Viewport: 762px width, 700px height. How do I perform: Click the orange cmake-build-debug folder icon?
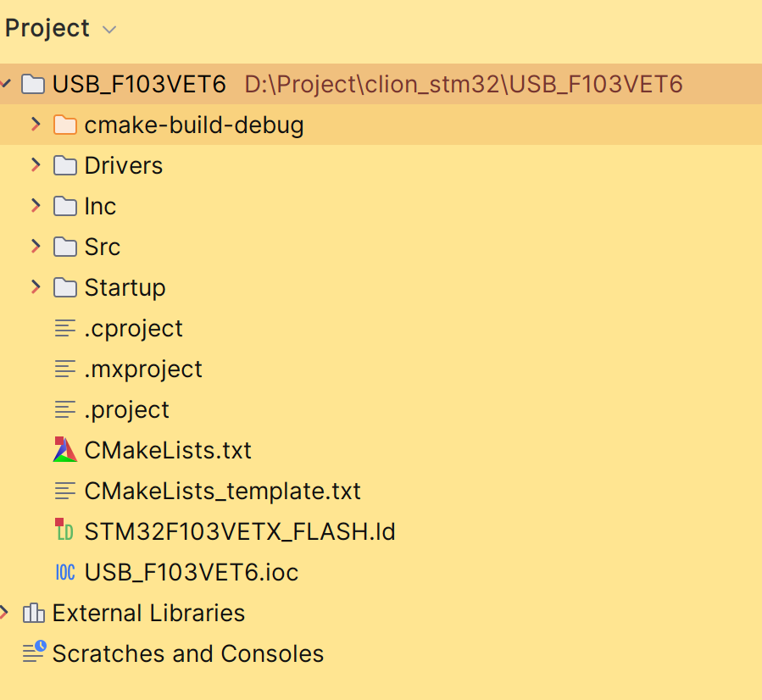tap(64, 125)
